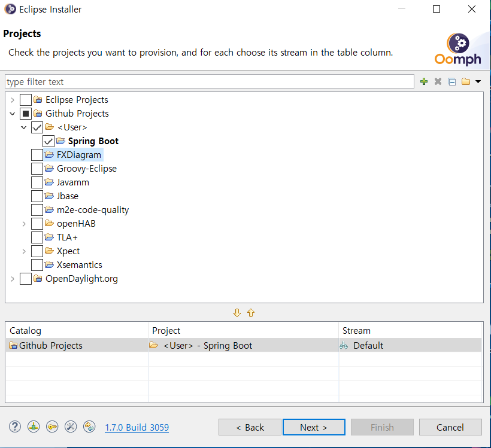The image size is (491, 448).
Task: Uncheck the <User> checkbox
Action: tap(37, 127)
